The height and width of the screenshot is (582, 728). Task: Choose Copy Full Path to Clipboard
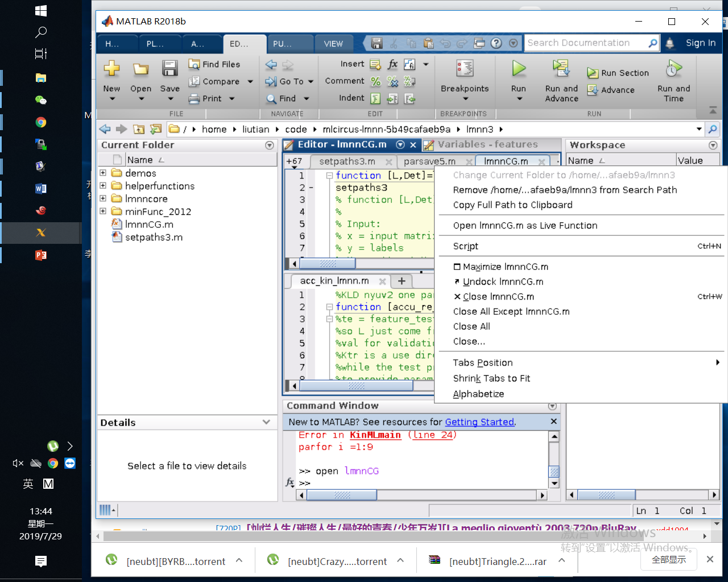(x=512, y=205)
